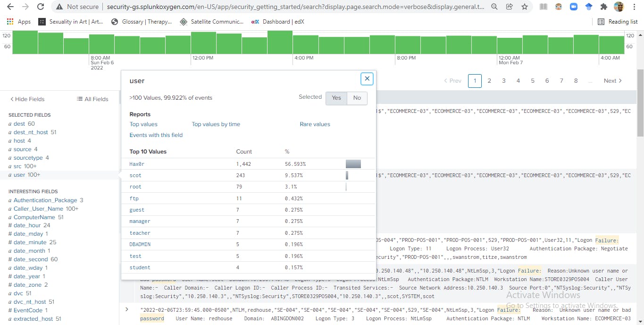
Task: Filter by user value scot
Action: (135, 175)
